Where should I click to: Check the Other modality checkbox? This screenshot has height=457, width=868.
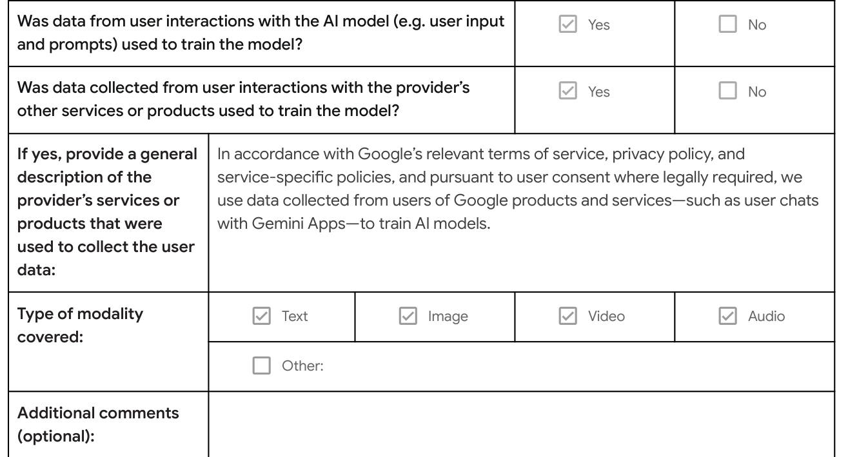(261, 366)
